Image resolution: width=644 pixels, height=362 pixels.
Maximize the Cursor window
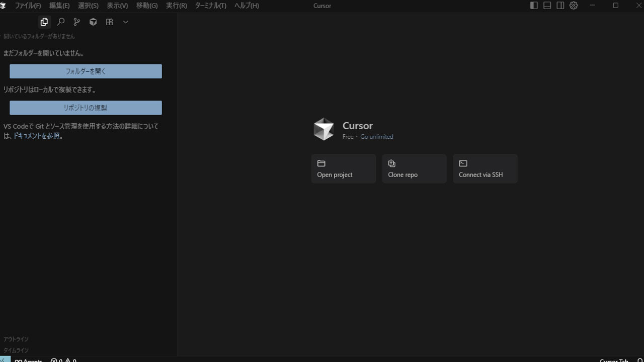click(615, 6)
